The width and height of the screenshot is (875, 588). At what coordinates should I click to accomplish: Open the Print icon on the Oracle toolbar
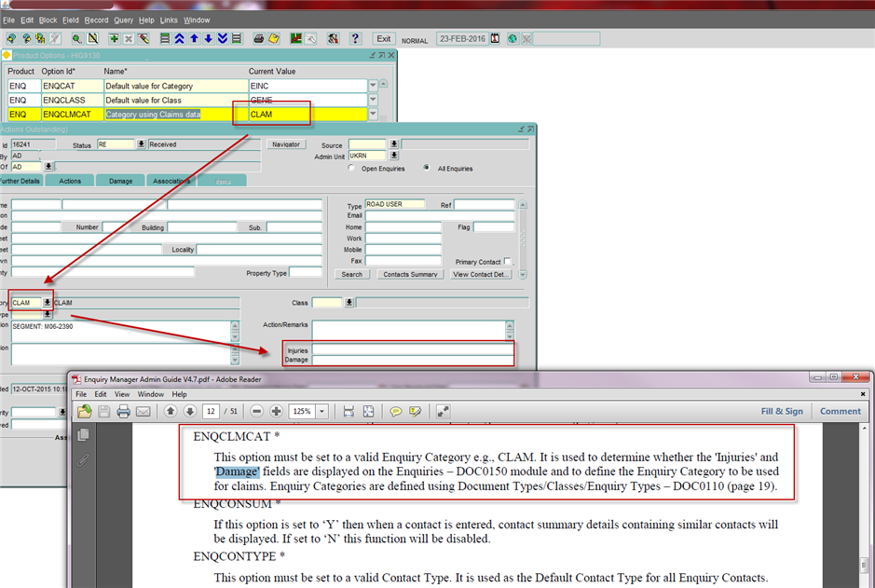[259, 38]
